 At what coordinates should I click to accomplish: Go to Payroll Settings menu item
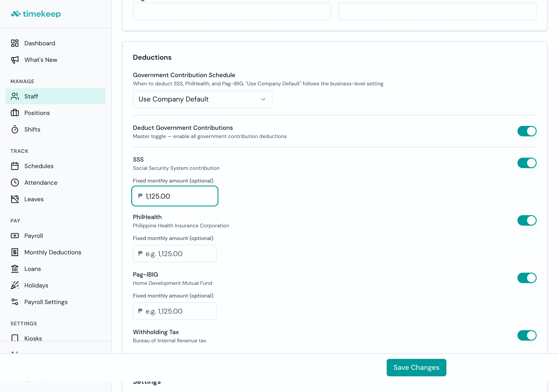pos(46,302)
